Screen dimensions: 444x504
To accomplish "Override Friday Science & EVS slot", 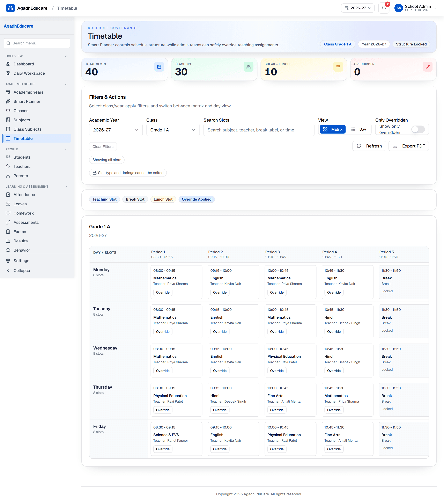I will [163, 449].
